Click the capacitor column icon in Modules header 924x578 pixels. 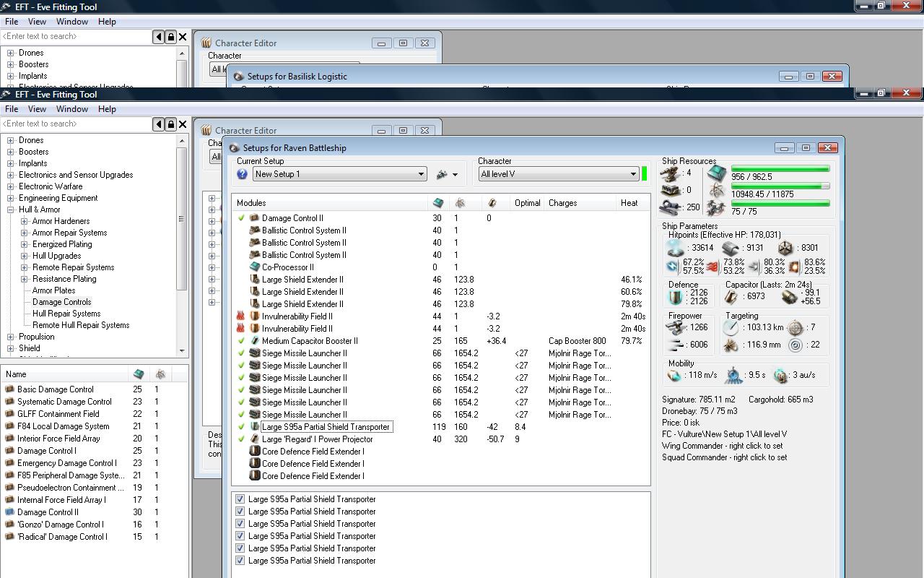[x=492, y=203]
